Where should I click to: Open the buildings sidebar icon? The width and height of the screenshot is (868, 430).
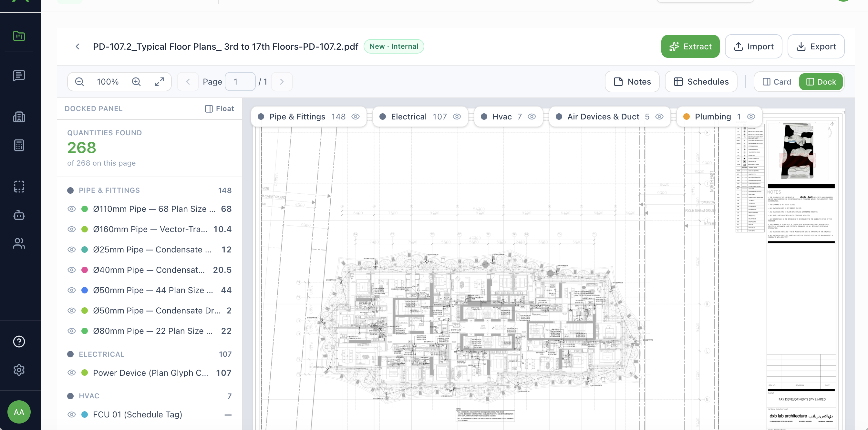[x=19, y=117]
